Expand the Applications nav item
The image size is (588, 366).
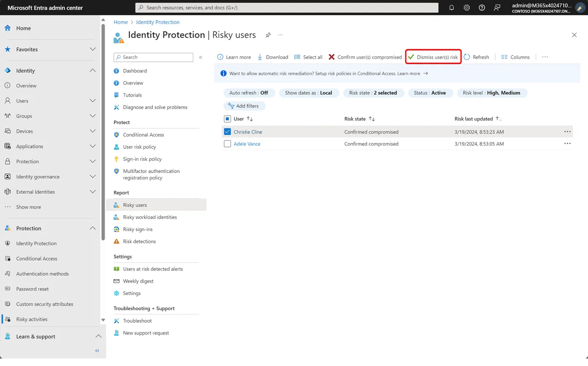click(93, 146)
